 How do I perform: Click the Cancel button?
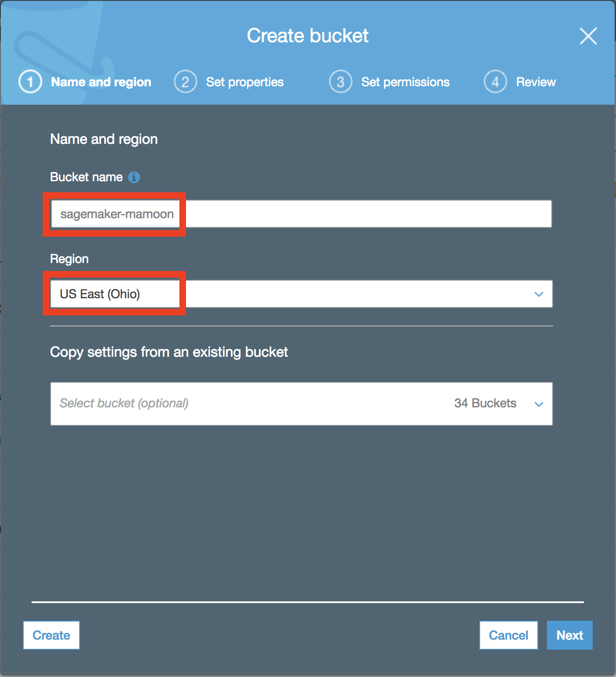[x=508, y=635]
